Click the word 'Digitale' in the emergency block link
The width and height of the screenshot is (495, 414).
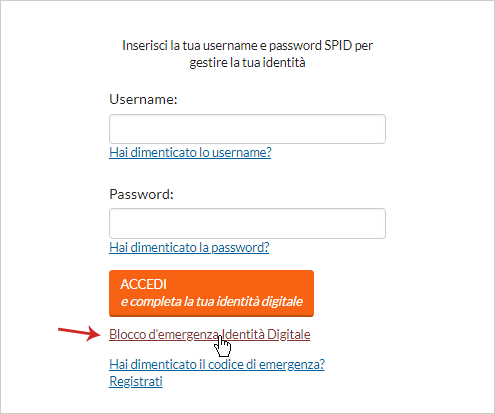(289, 334)
